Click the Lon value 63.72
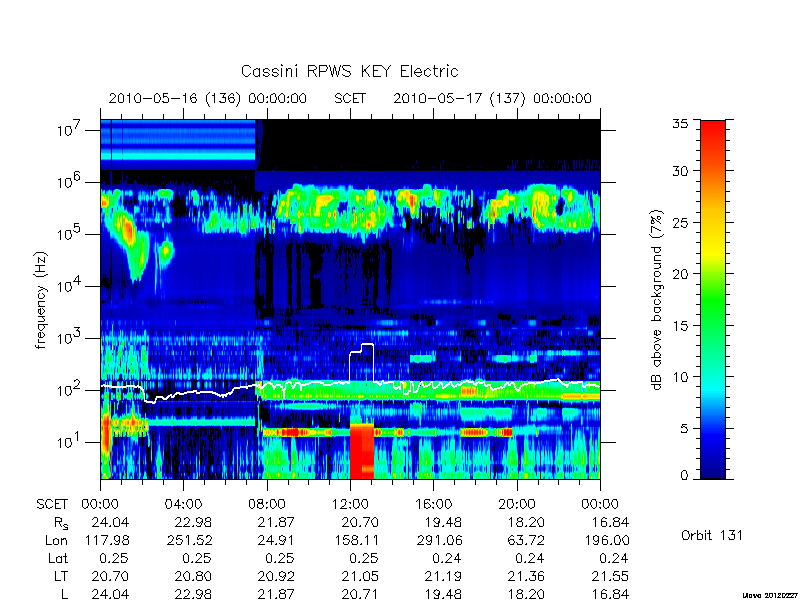800x600 pixels. (526, 540)
